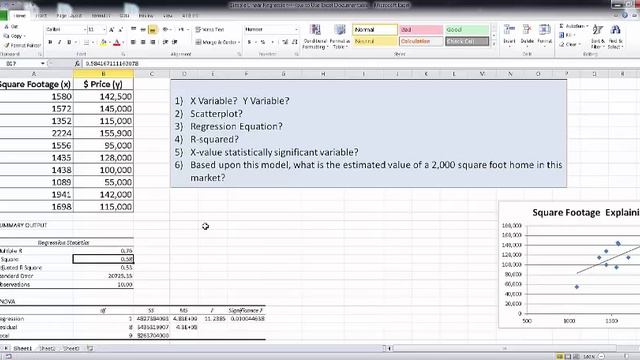
Task: Click the Wrap Text button
Action: (x=210, y=29)
